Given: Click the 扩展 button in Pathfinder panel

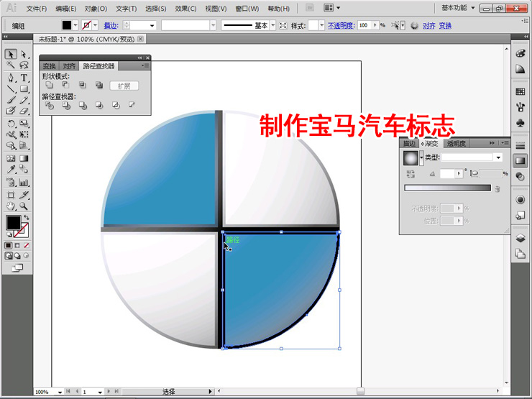Looking at the screenshot, I should click(124, 86).
